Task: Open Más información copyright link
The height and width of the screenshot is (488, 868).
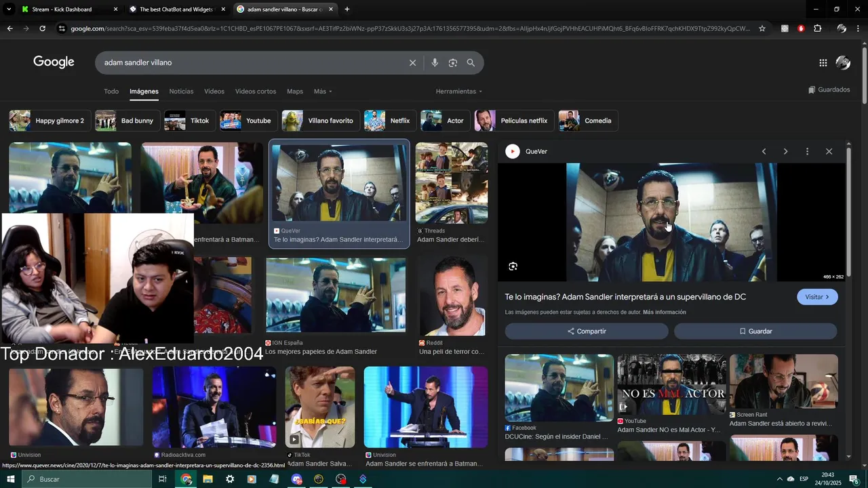Action: coord(665,312)
